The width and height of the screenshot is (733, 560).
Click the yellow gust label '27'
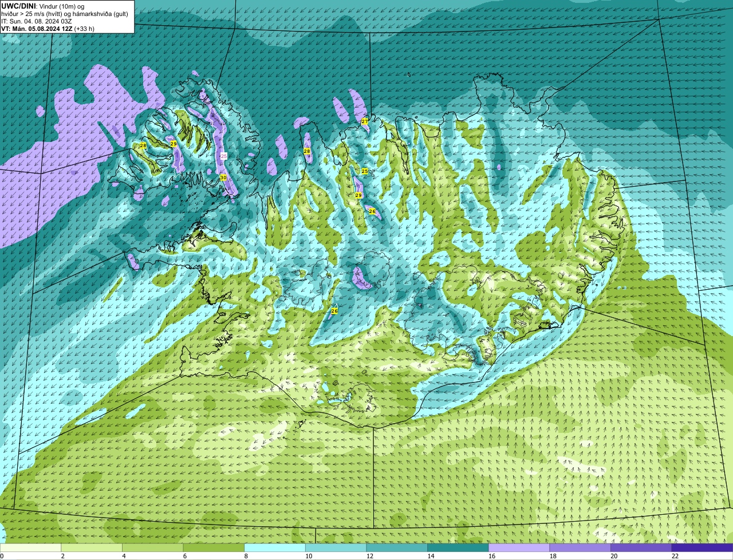(x=365, y=121)
